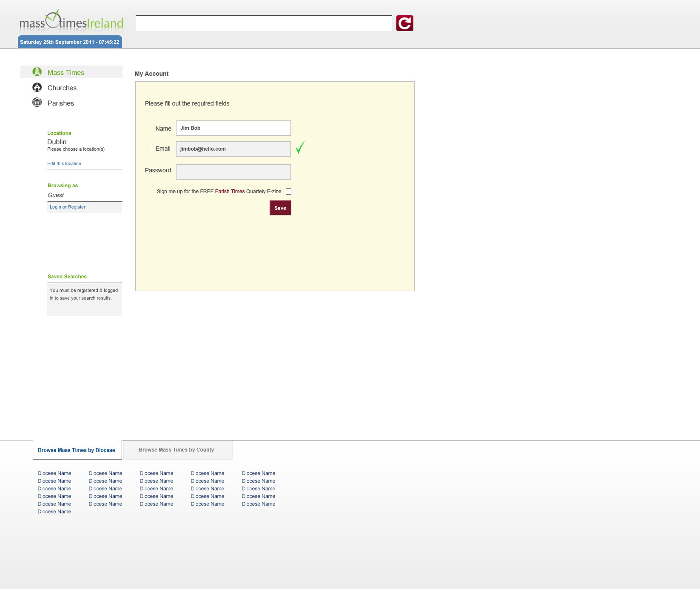Screen dimensions: 700x589
Task: Click the Parish Times link text
Action: (230, 192)
